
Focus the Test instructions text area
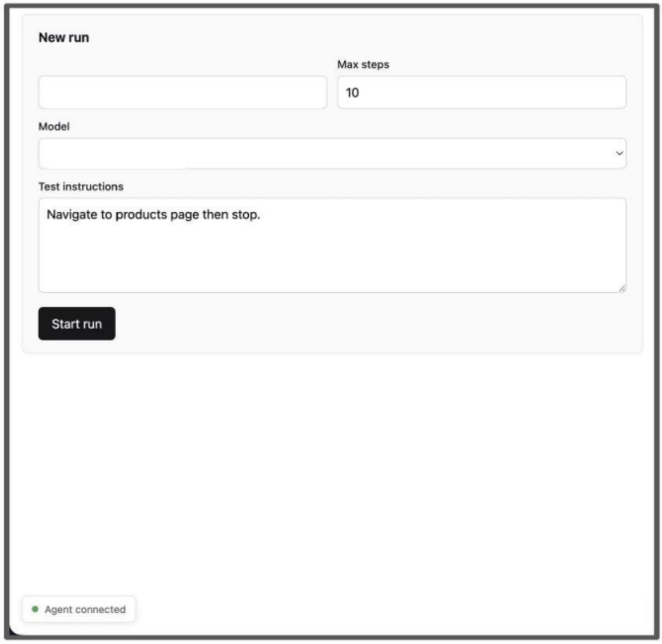tap(332, 245)
